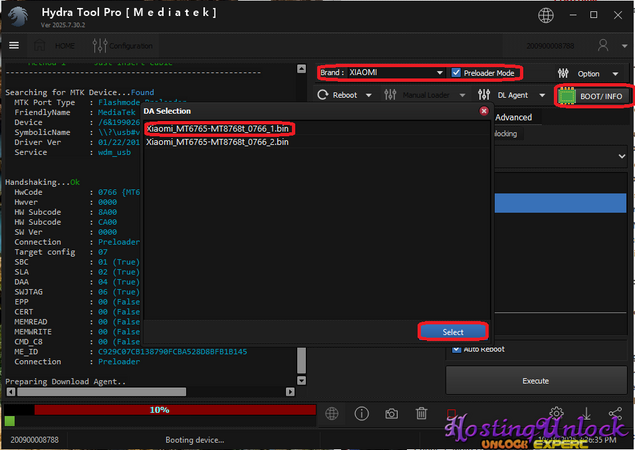Click the user account profile icon
Image resolution: width=635 pixels, height=450 pixels.
[x=603, y=45]
